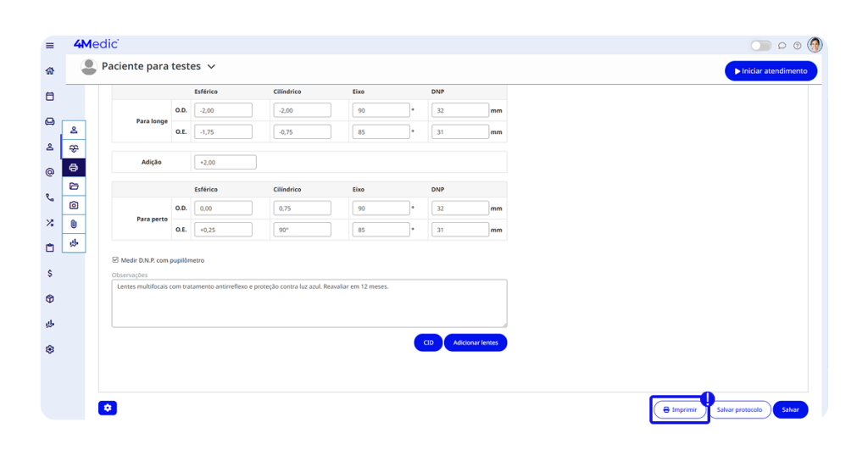Screen dimensions: 868x456
Task: Open the attachments paperclip icon
Action: [x=74, y=224]
